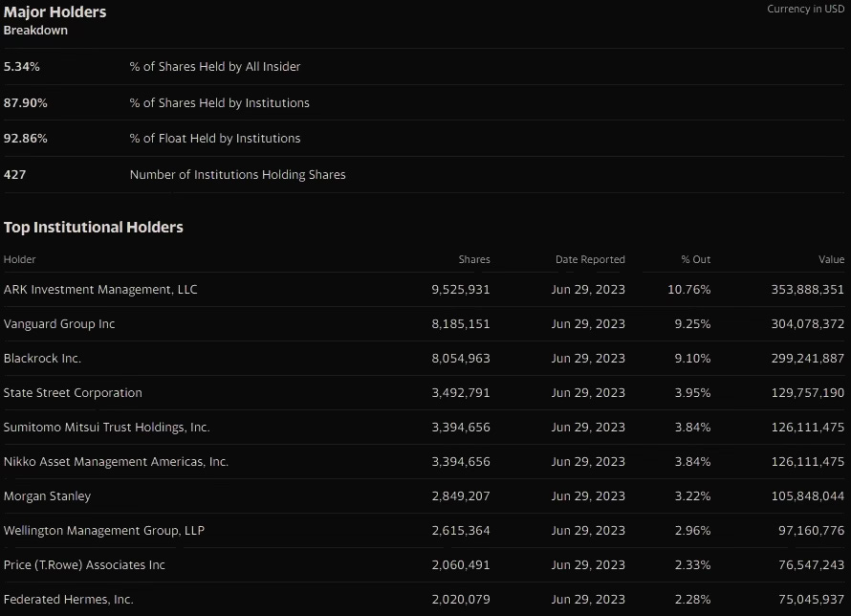This screenshot has width=851, height=616.
Task: Click the Top Institutional Holders heading
Action: coord(94,227)
